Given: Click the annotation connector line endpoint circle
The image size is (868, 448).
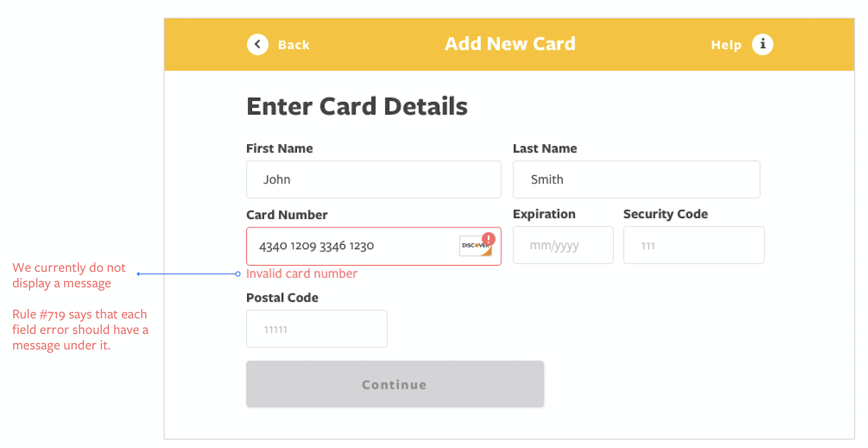Looking at the screenshot, I should pyautogui.click(x=238, y=274).
